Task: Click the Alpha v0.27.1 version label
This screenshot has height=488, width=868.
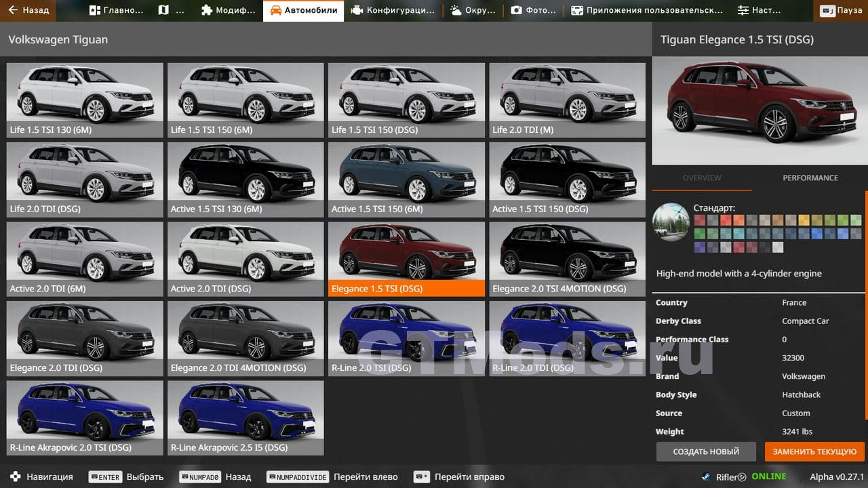Action: click(x=837, y=476)
